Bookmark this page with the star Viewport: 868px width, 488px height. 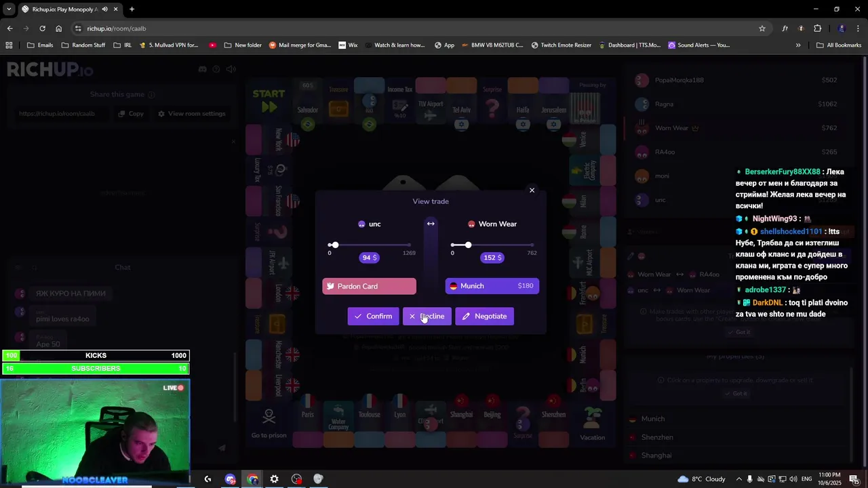tap(762, 28)
